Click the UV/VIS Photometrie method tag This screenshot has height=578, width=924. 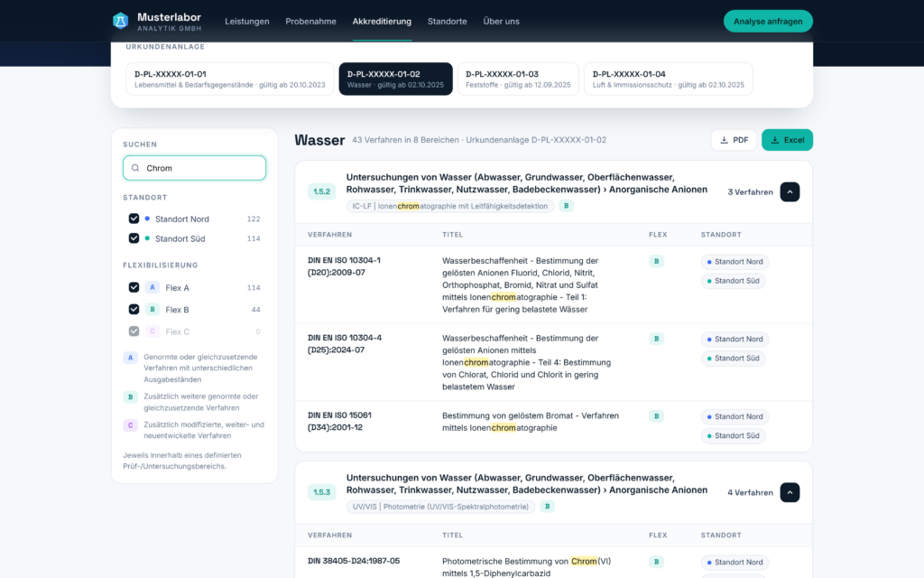click(440, 507)
